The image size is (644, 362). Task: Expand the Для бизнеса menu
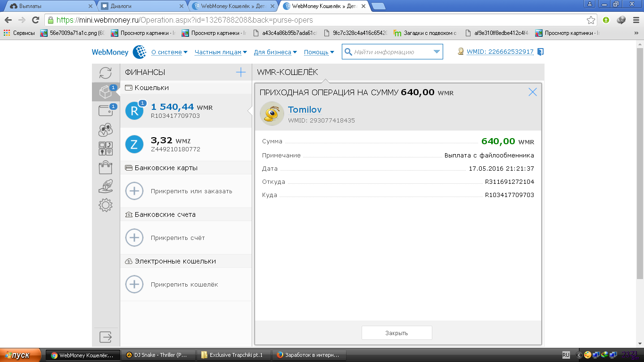point(275,52)
